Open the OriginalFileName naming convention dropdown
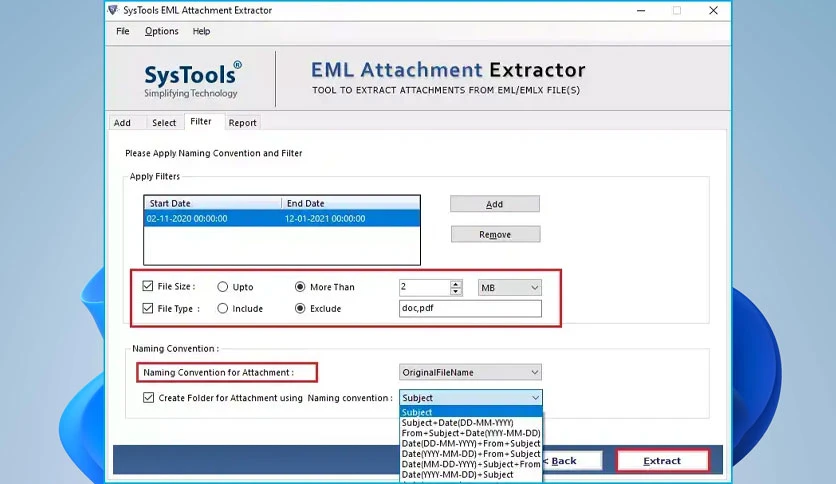Screen dimensions: 836x484 click(x=470, y=372)
